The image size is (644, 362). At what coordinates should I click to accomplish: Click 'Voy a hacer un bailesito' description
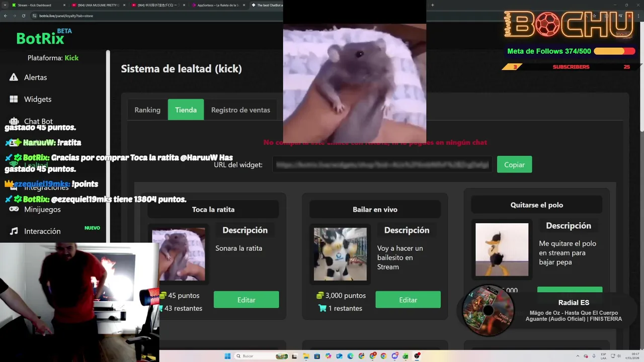(400, 257)
